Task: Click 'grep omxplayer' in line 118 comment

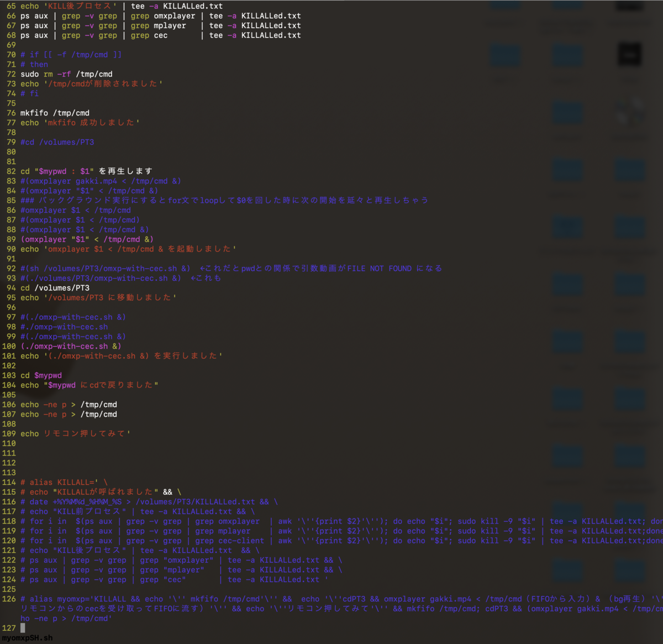Action: click(228, 521)
